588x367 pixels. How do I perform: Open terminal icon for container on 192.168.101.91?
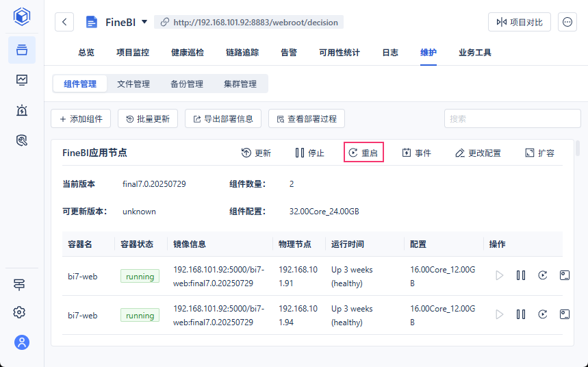click(564, 275)
